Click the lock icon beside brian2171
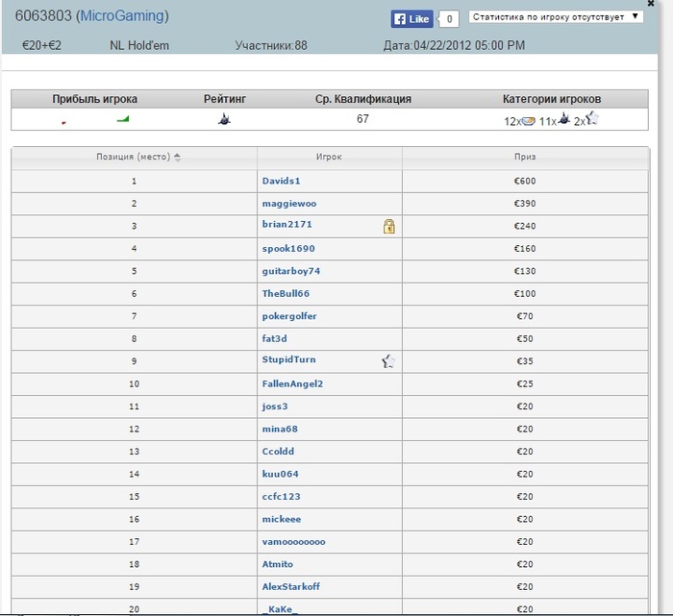 pyautogui.click(x=388, y=226)
